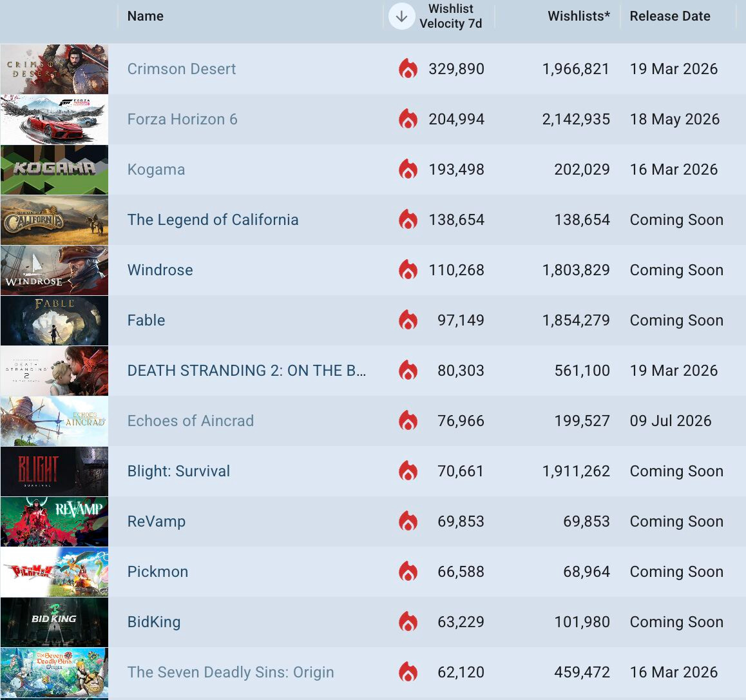Open the Blight: Survival game link
This screenshot has width=746, height=700.
pyautogui.click(x=178, y=471)
